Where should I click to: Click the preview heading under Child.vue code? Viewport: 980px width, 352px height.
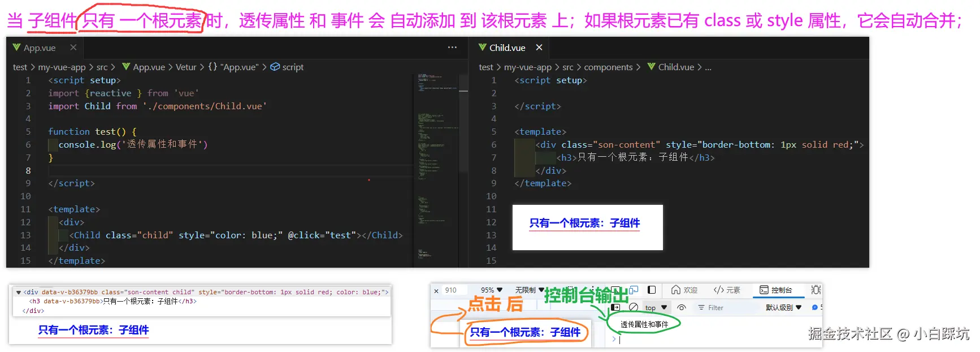[584, 224]
